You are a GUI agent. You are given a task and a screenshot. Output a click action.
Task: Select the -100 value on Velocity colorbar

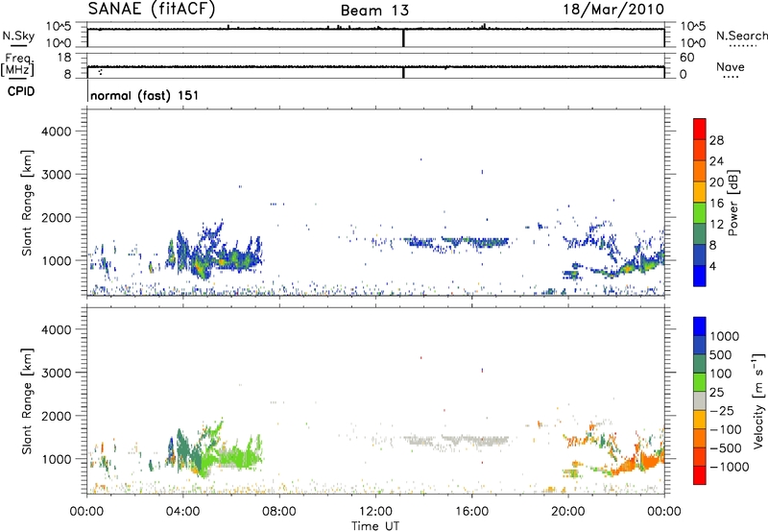[726, 429]
